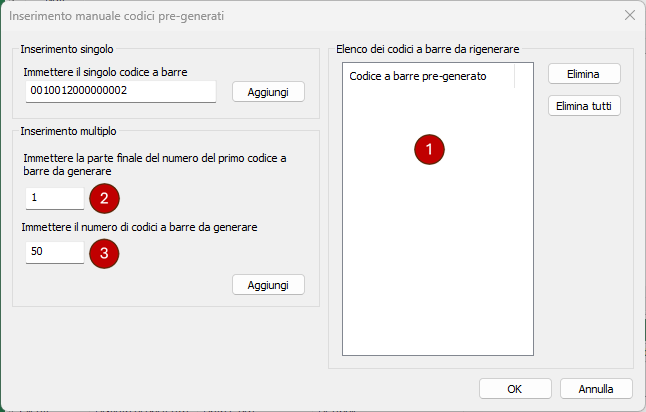Focus the single barcode input field
Screen dimensions: 646x412
point(121,91)
